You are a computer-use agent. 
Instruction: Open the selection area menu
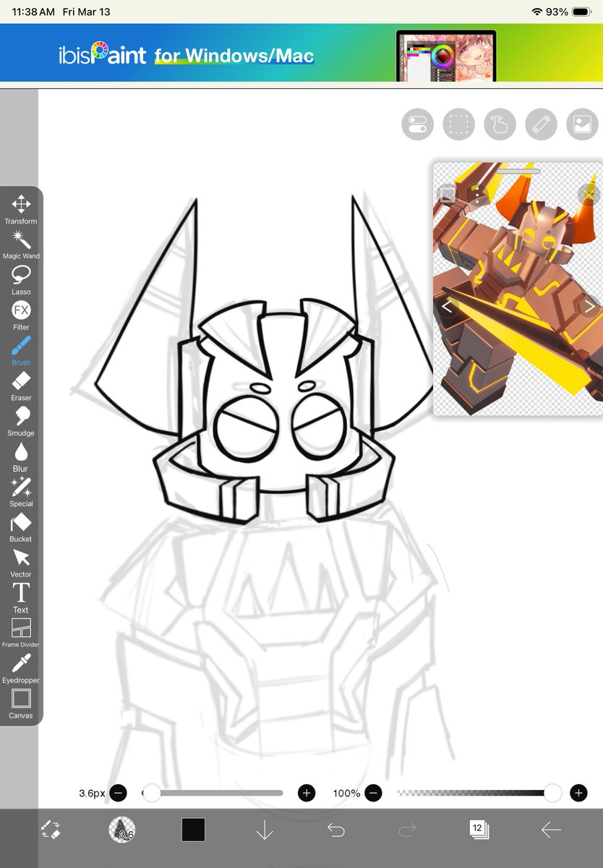coord(458,124)
